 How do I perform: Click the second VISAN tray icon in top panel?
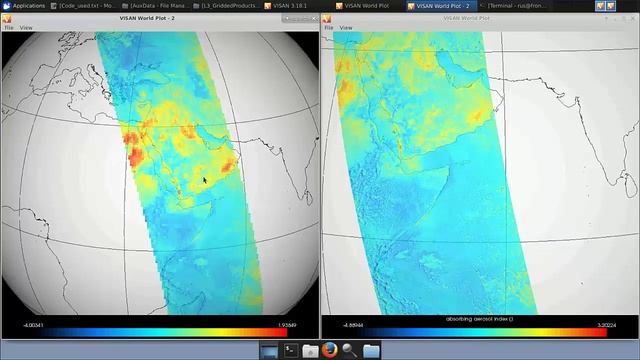click(610, 6)
